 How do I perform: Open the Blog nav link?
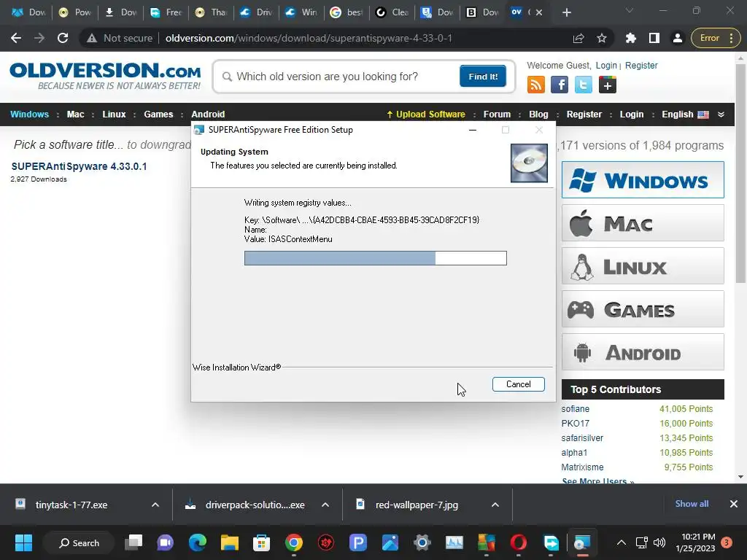pyautogui.click(x=538, y=114)
